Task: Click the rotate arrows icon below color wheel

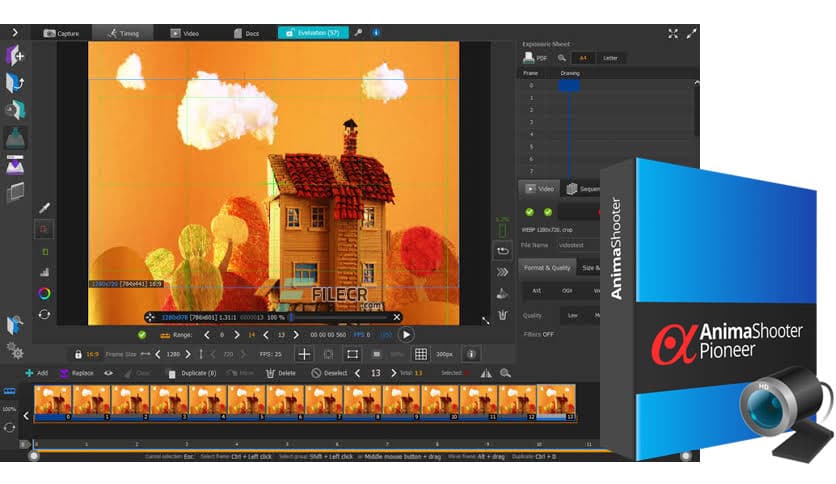Action: pyautogui.click(x=44, y=314)
